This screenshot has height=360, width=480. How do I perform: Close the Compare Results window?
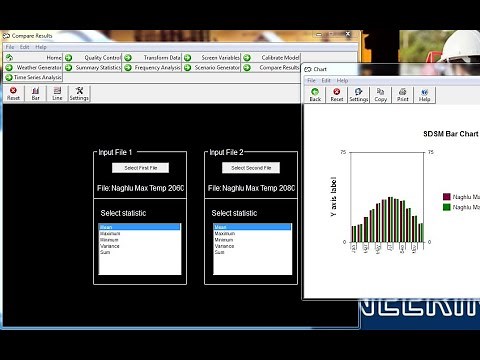[x=347, y=34]
